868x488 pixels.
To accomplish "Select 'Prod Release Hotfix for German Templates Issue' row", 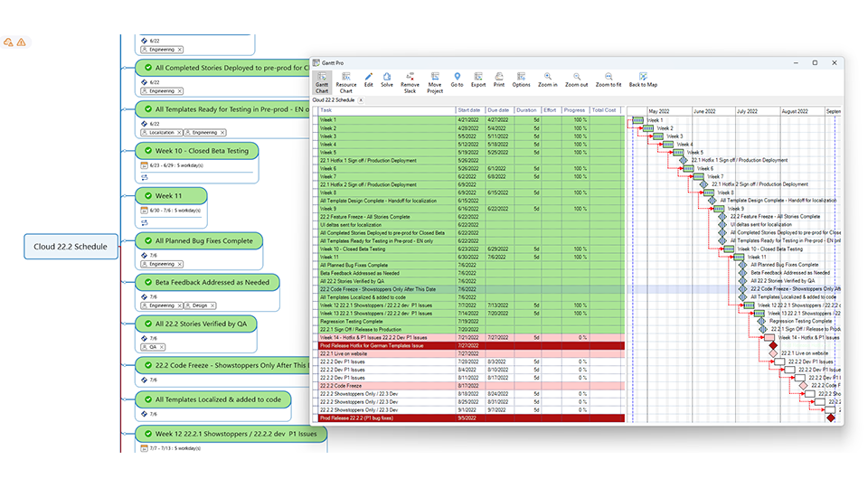I will 472,345.
